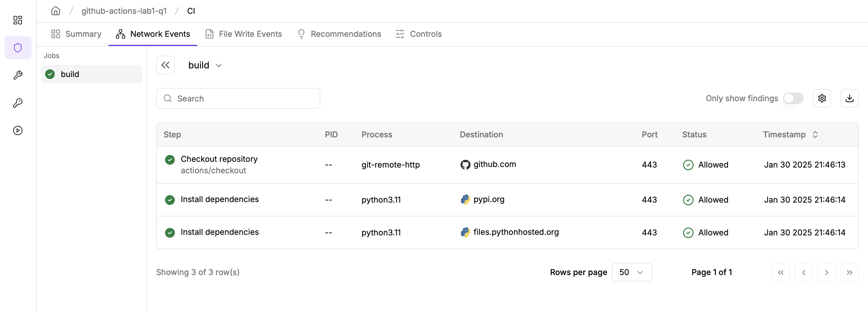Open the dashboard grid icon in sidebar

click(x=18, y=20)
